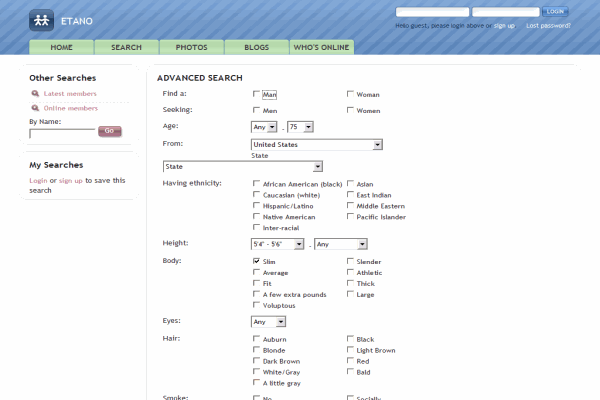This screenshot has width=600, height=400.
Task: Select A few extra pounds checkbox
Action: [x=256, y=294]
